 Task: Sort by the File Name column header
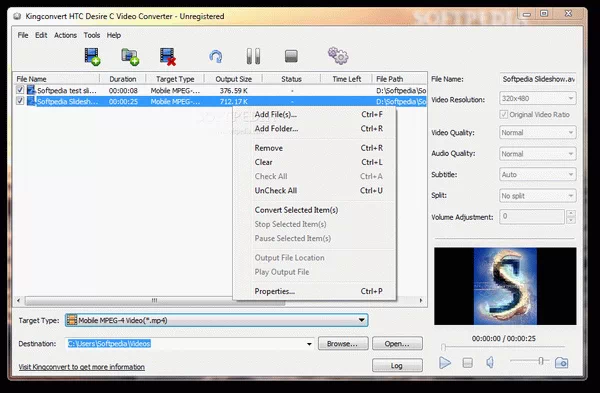tap(57, 79)
